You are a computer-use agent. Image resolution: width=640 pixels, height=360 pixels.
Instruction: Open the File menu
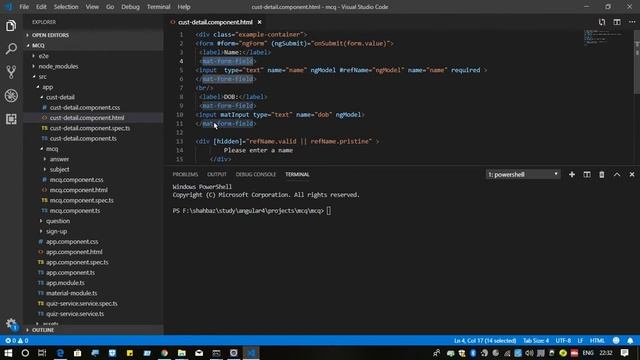(x=24, y=7)
